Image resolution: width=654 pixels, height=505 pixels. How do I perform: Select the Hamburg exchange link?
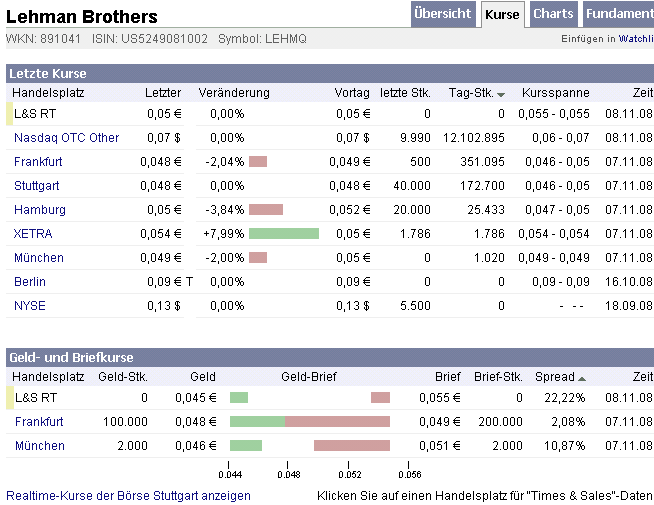tap(40, 210)
